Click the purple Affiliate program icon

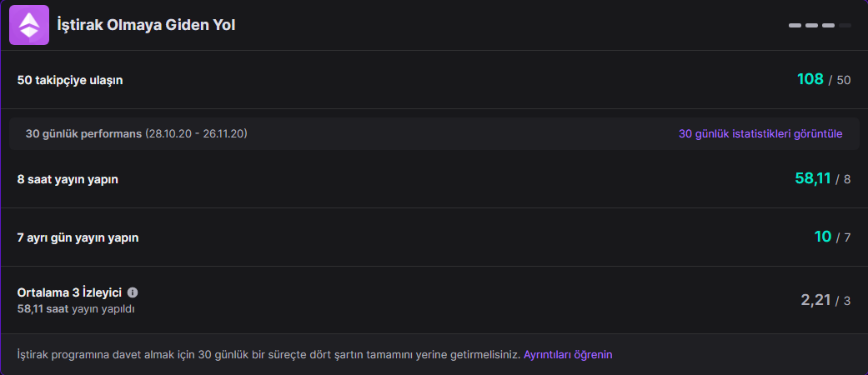tap(29, 25)
